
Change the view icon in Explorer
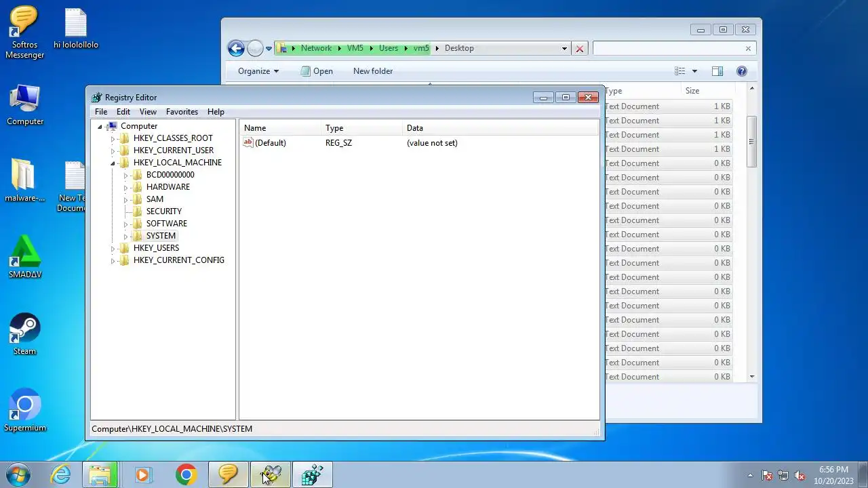680,71
